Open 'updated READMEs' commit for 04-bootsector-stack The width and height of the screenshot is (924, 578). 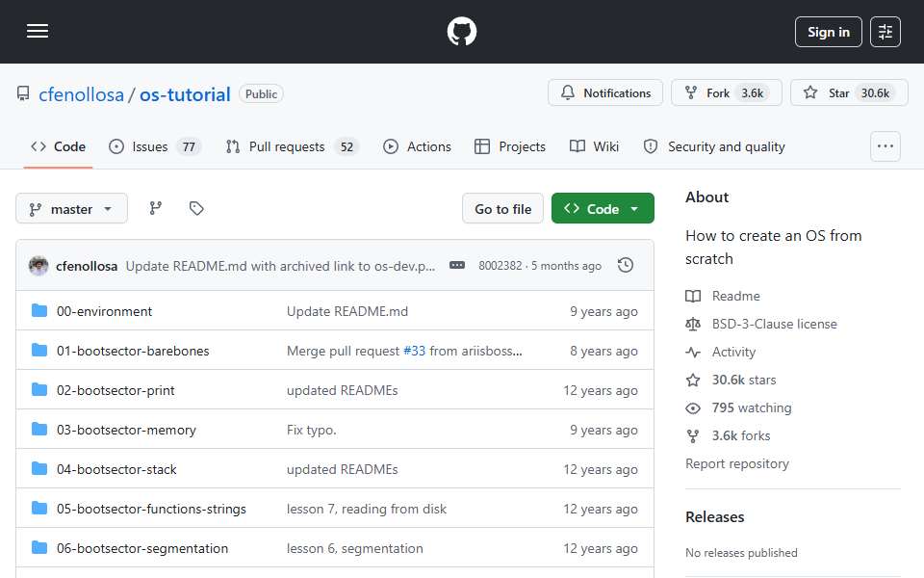tap(343, 469)
